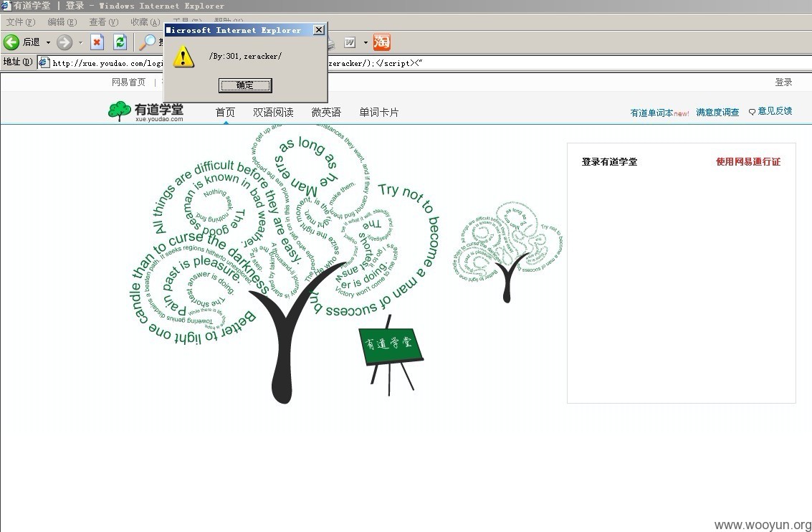Click the 意见反馈 link
The image size is (812, 532).
pos(775,111)
